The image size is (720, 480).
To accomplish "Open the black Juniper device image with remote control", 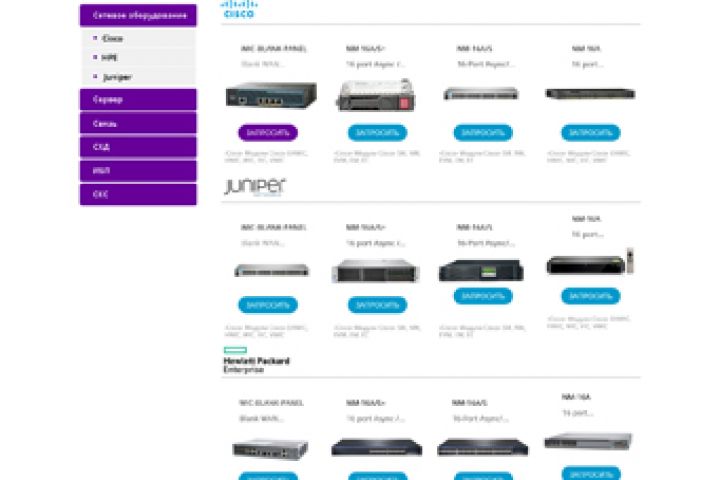I will (590, 262).
